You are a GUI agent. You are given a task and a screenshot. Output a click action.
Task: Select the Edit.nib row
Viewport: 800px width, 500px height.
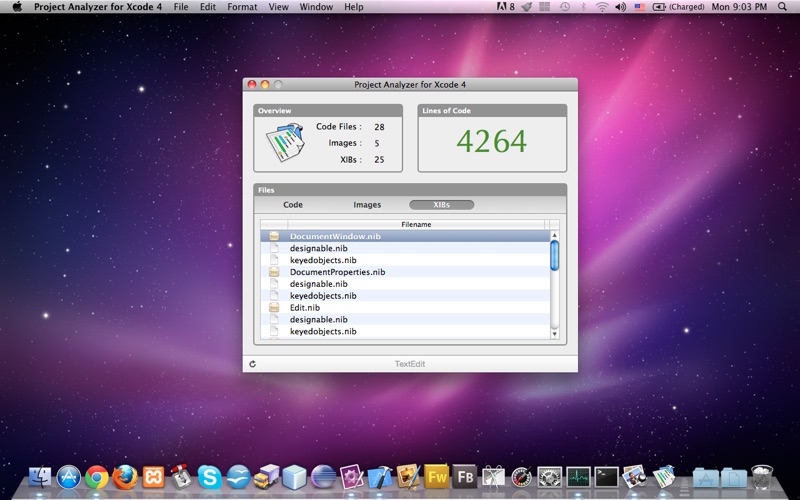[405, 308]
